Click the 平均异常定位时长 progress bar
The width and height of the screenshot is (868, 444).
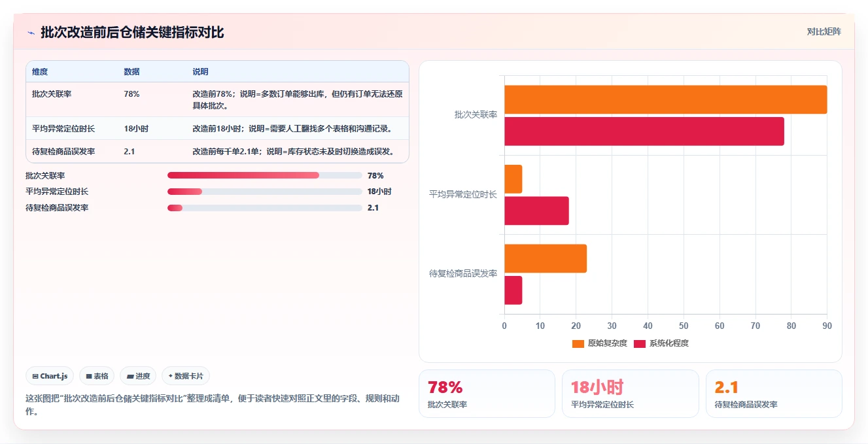265,192
